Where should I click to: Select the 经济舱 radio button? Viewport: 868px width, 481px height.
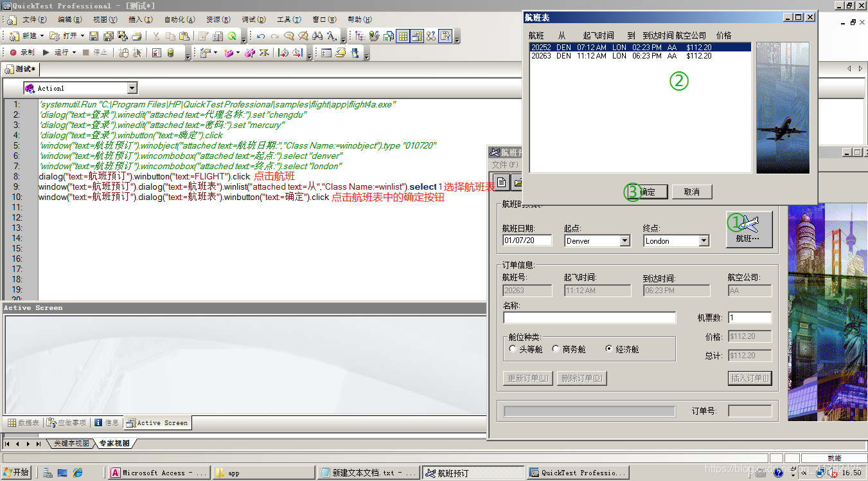(609, 349)
